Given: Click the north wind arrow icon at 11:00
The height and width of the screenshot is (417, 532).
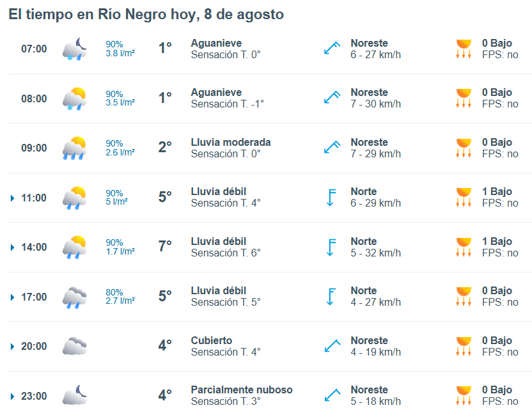Looking at the screenshot, I should (x=331, y=198).
